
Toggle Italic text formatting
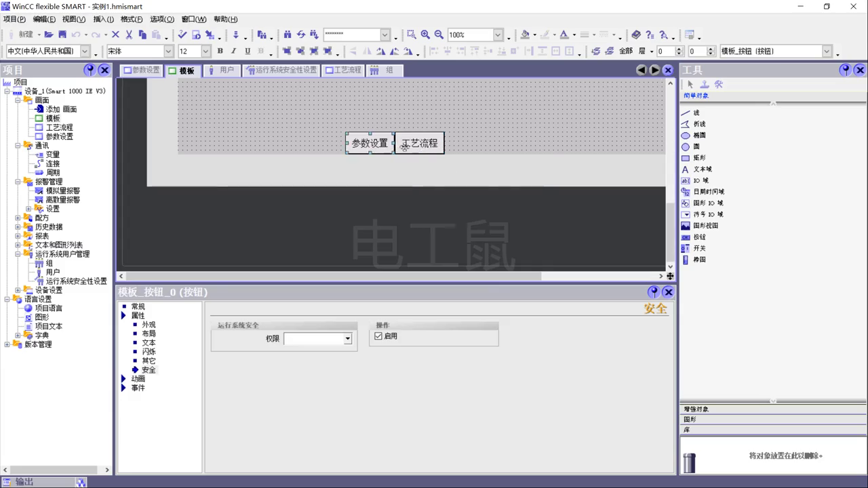click(233, 52)
